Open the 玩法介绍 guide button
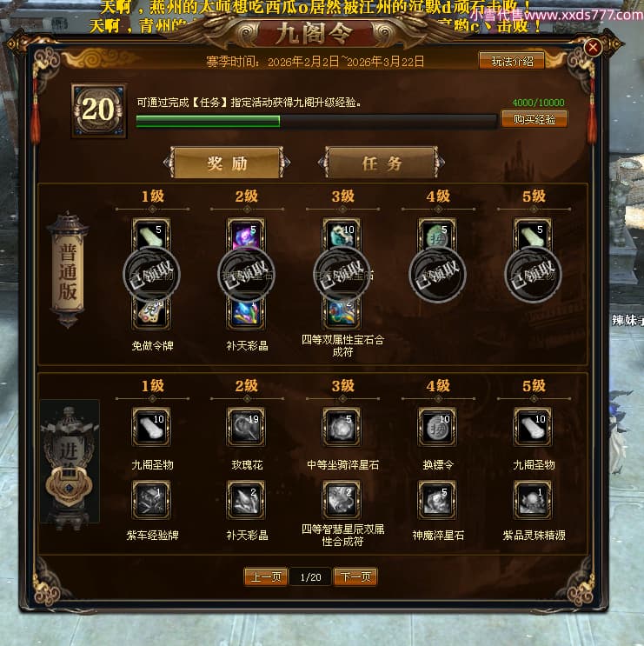 [x=512, y=62]
